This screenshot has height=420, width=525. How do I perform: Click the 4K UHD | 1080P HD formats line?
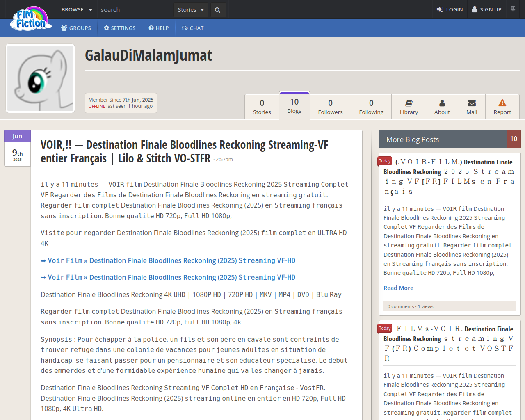(191, 294)
